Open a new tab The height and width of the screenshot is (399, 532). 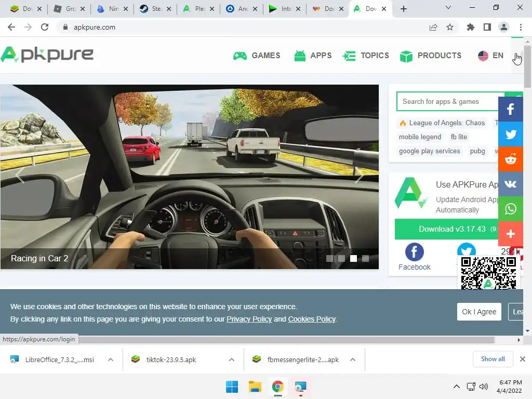tap(403, 9)
